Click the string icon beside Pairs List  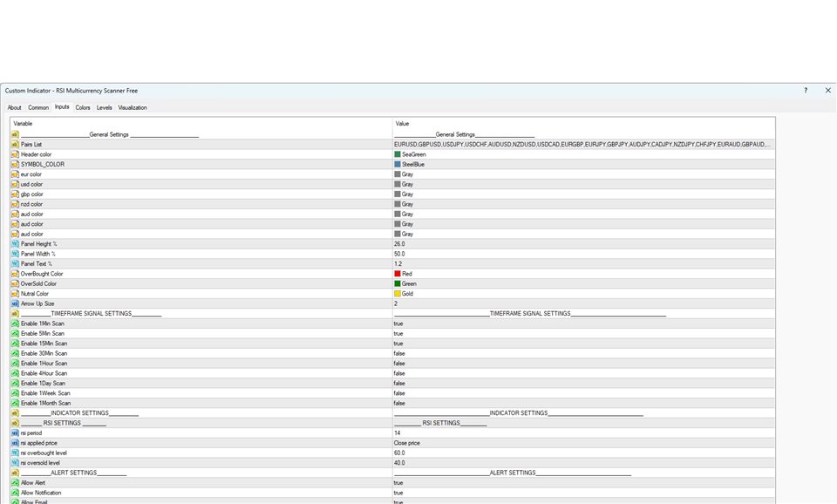[15, 144]
